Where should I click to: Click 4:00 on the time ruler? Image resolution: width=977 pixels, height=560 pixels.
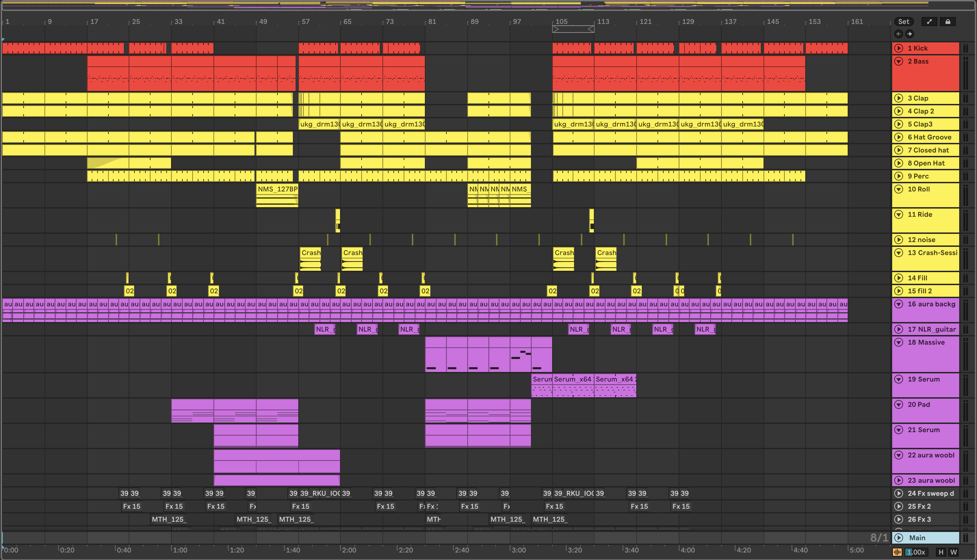(687, 550)
